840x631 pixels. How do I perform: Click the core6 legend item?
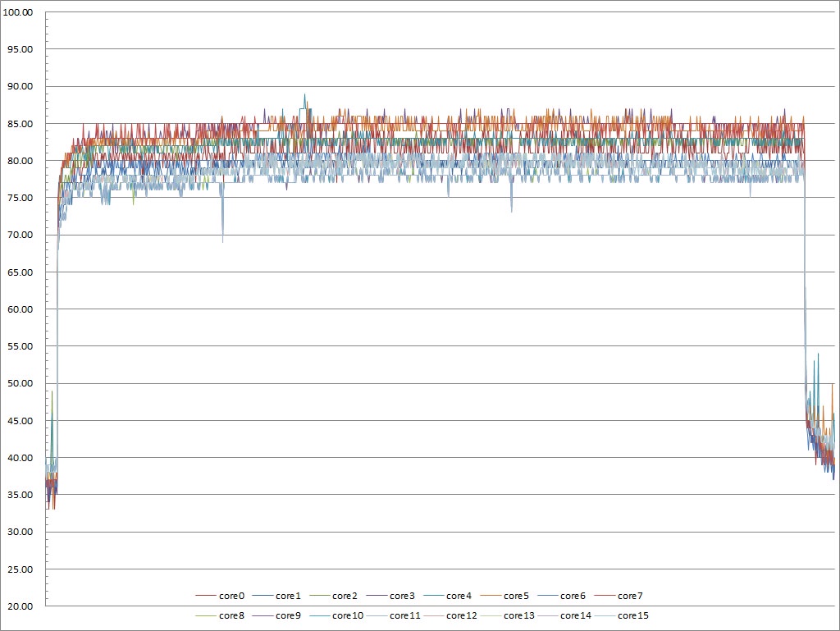click(573, 596)
